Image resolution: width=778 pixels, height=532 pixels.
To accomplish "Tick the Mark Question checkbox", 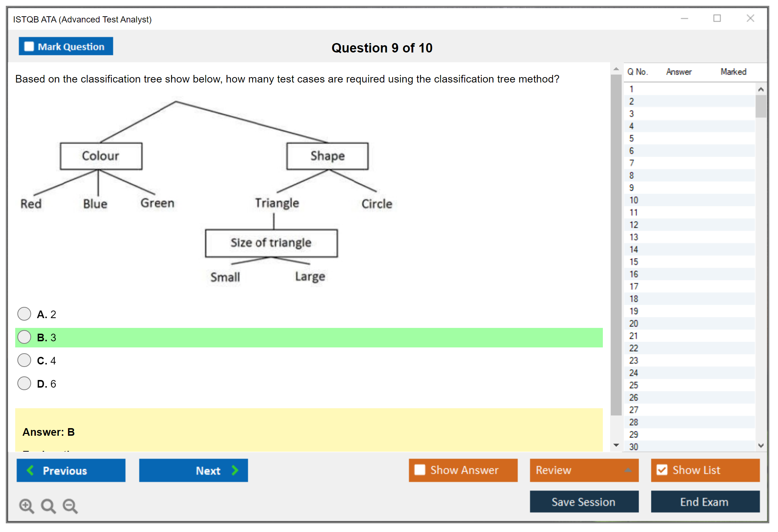I will (x=29, y=47).
